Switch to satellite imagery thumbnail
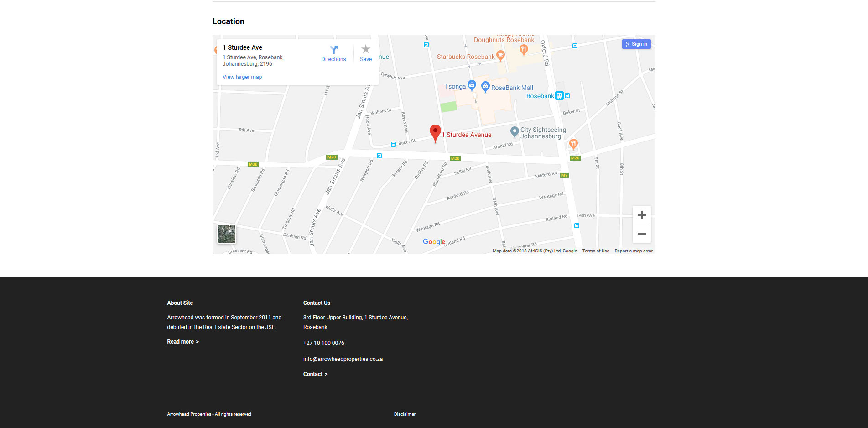 coord(227,234)
